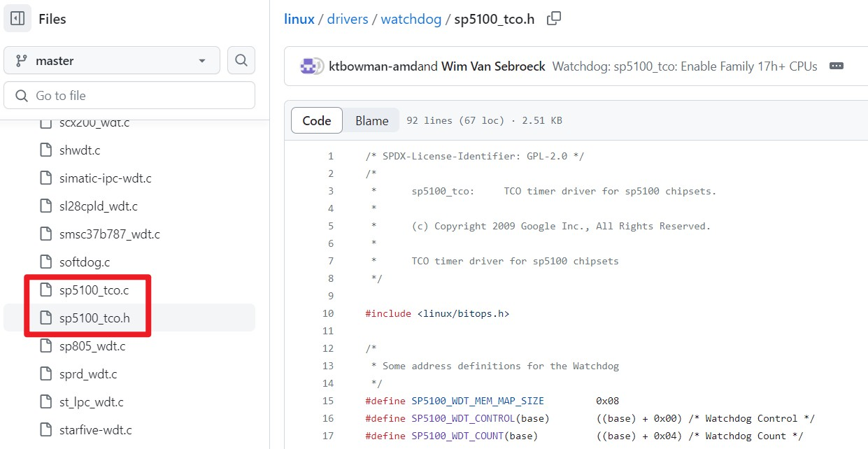Select line number 10 in the code
The height and width of the screenshot is (449, 868).
click(x=328, y=313)
